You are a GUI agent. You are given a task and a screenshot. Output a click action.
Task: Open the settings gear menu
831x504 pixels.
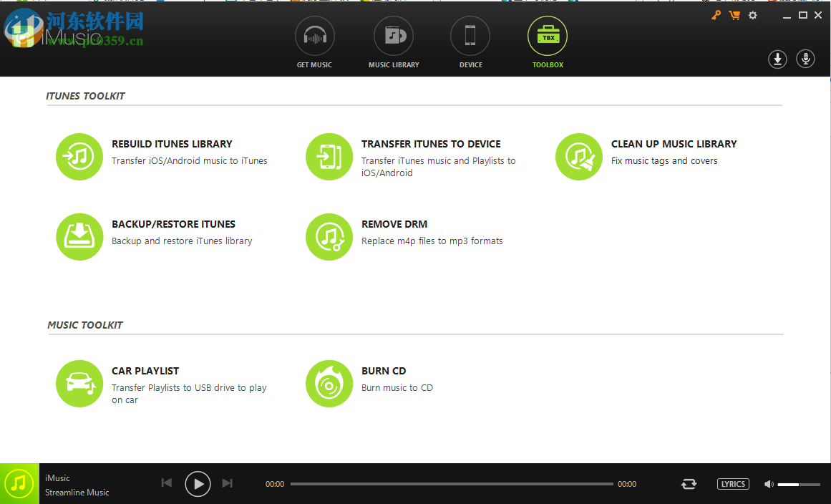[752, 14]
